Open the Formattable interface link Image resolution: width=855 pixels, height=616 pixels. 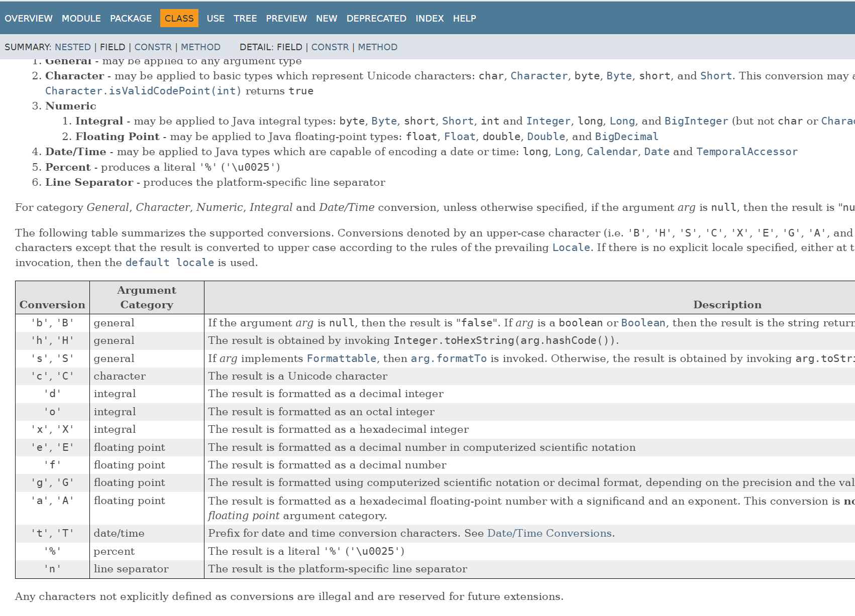pyautogui.click(x=342, y=358)
